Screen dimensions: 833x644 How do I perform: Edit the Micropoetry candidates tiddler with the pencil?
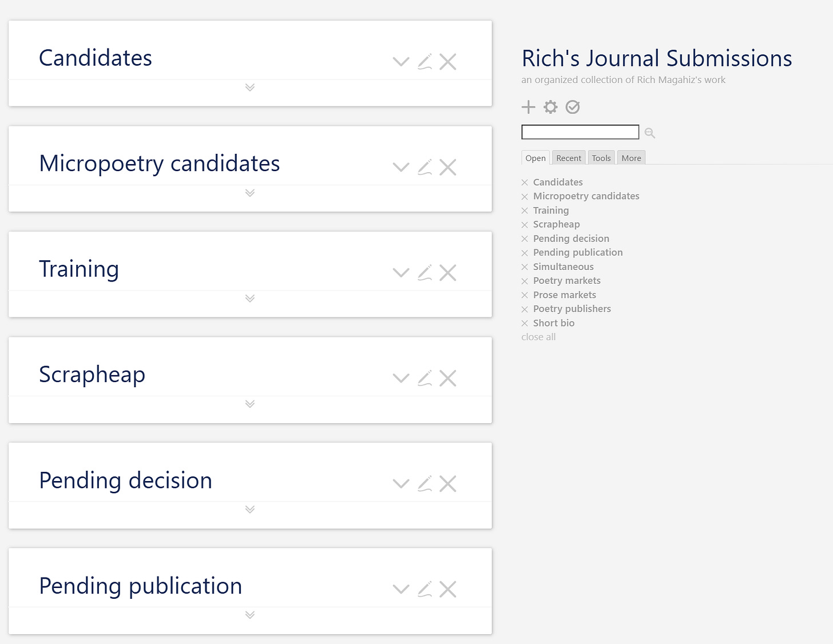[425, 166]
